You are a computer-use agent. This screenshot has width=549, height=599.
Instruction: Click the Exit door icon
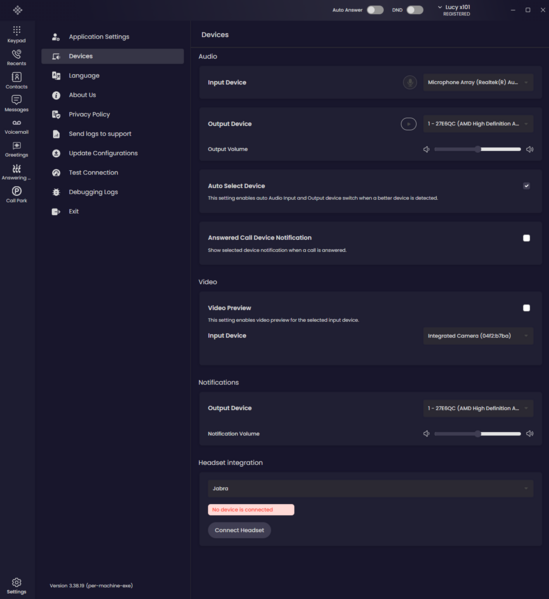[x=56, y=212]
